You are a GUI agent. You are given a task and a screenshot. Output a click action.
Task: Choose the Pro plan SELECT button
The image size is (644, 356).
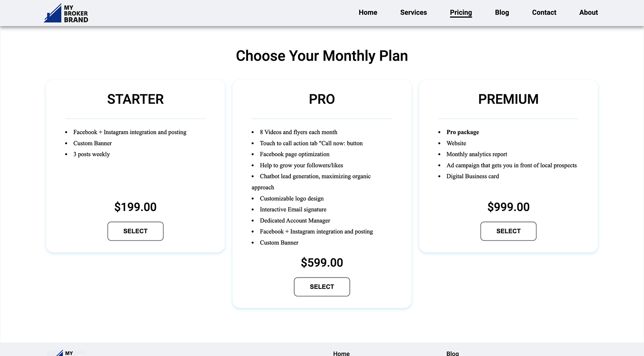322,287
